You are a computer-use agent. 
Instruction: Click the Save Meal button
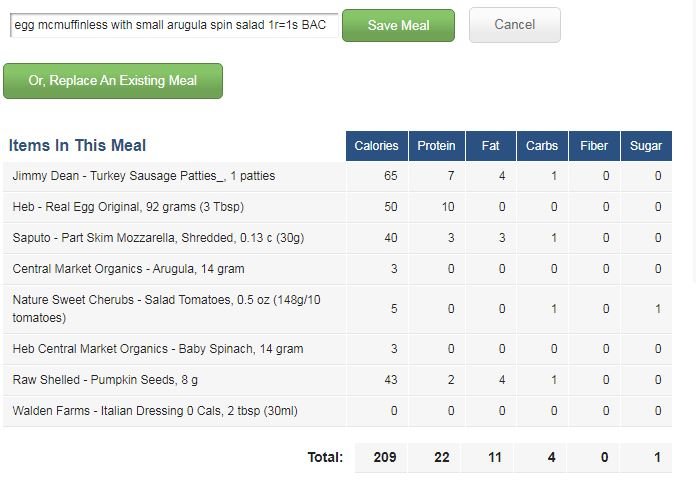[x=398, y=25]
